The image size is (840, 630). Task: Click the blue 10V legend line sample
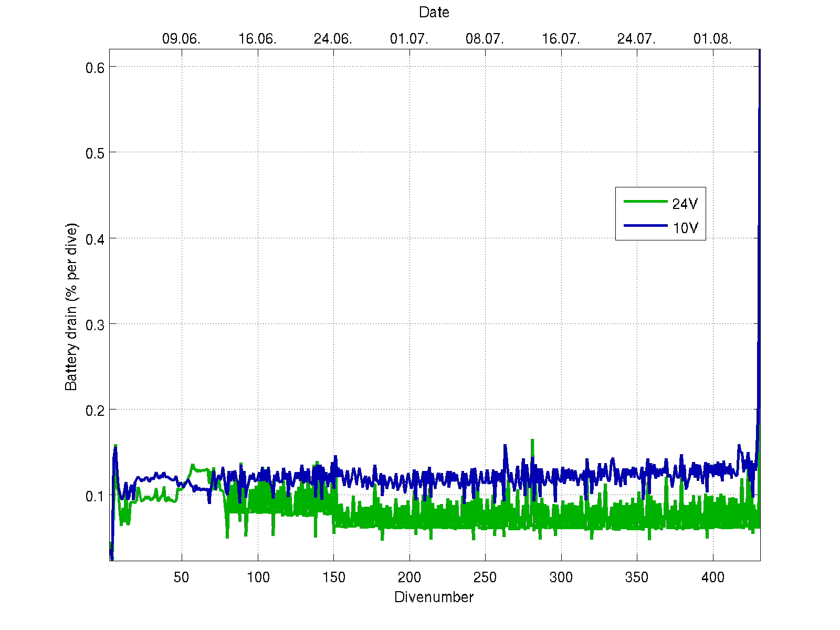tap(645, 225)
